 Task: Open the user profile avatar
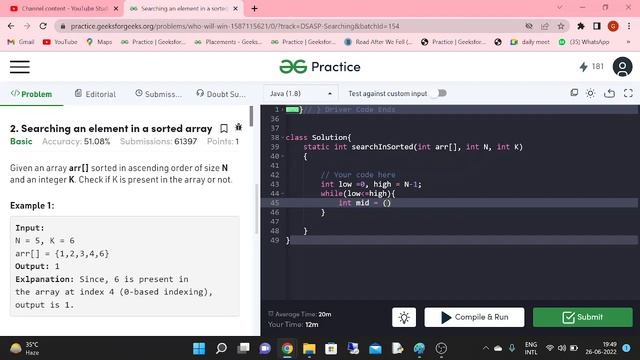622,67
